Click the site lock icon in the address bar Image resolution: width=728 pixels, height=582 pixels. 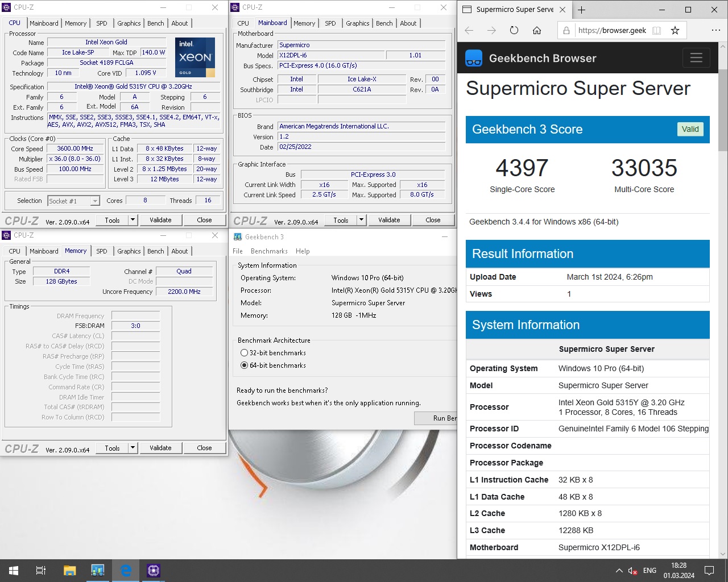click(x=566, y=31)
